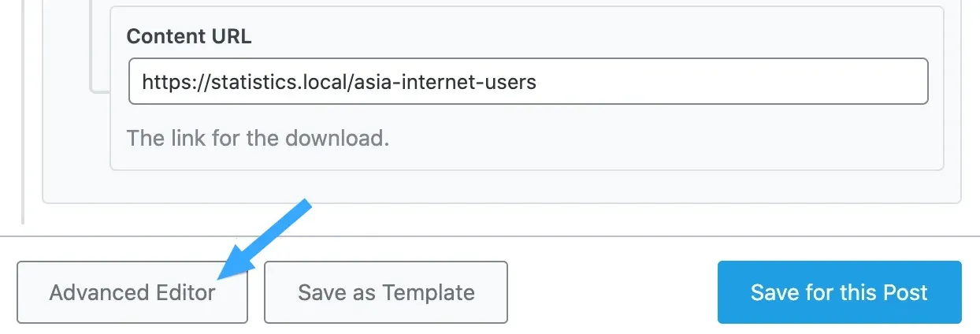Screen dimensions: 980x334
Task: Focus the Content URL input field
Action: click(528, 81)
